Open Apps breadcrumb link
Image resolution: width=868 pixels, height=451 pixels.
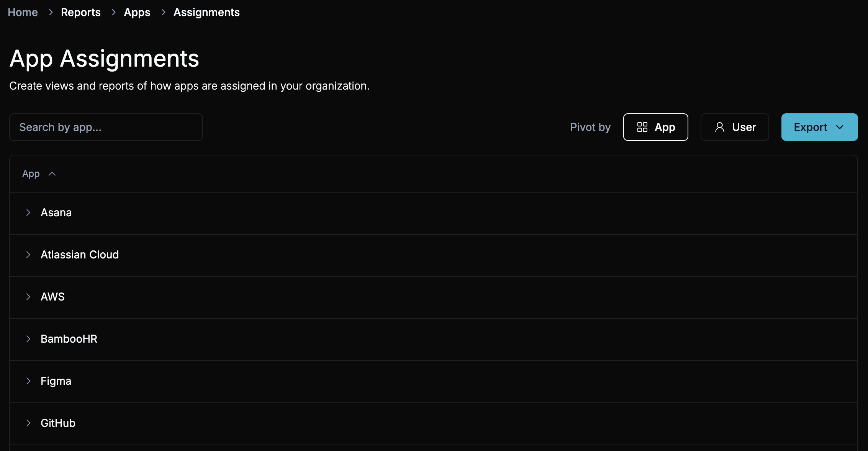tap(137, 12)
